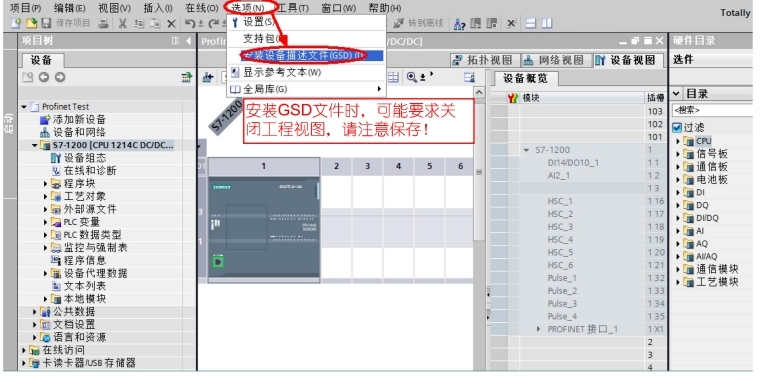The height and width of the screenshot is (386, 765).
Task: Click the split editor vertically icon
Action: coord(547,23)
